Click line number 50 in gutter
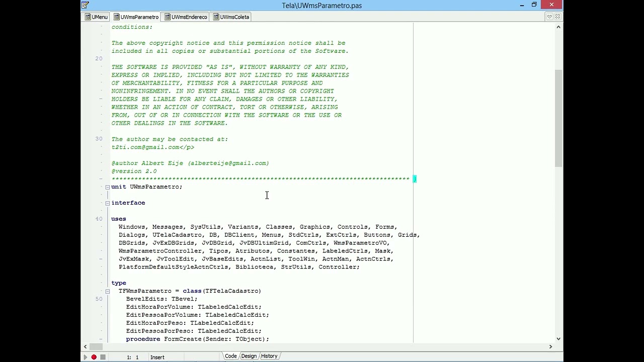This screenshot has height=362, width=644. coord(99,299)
